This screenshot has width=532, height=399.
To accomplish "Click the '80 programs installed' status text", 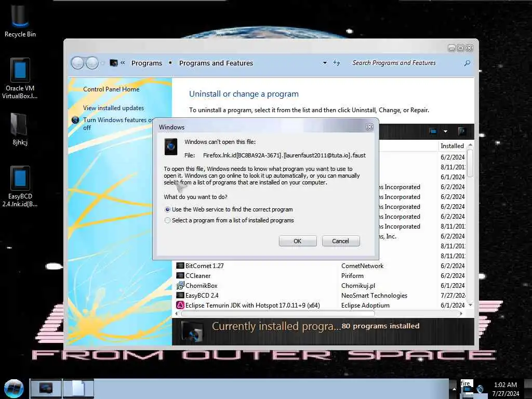I will pos(380,326).
